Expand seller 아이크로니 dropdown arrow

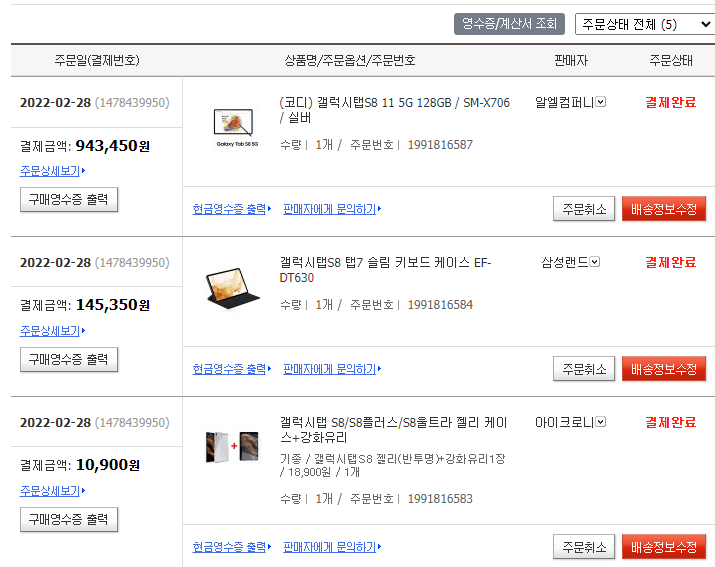pos(601,422)
